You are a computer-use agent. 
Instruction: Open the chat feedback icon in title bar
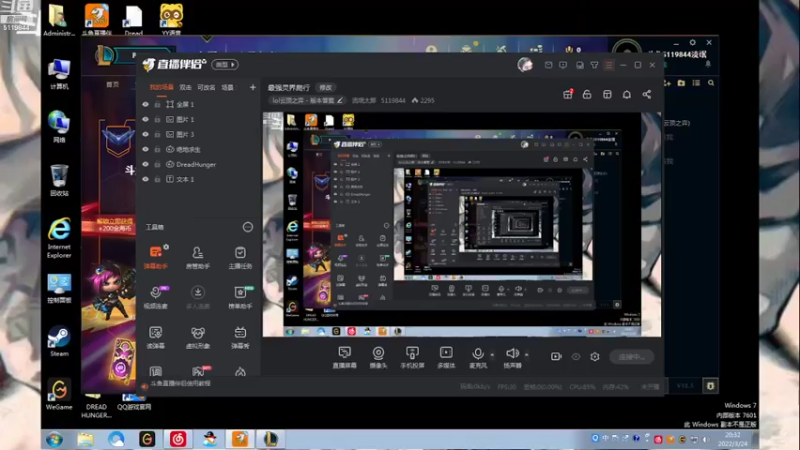(x=563, y=65)
